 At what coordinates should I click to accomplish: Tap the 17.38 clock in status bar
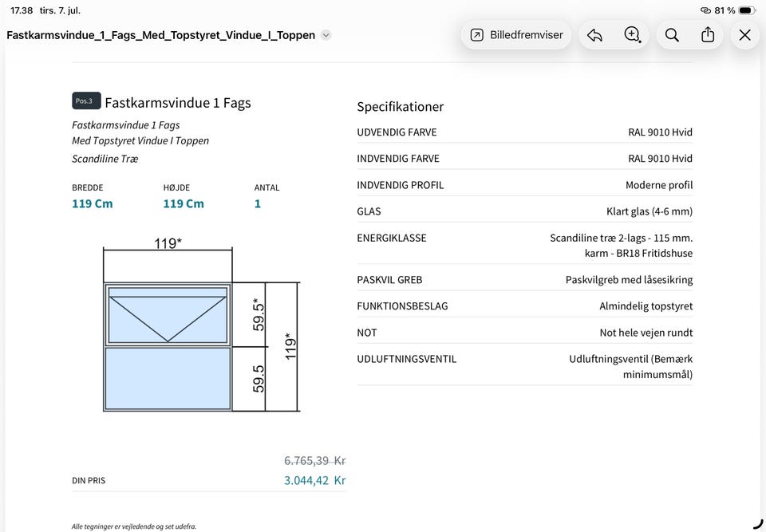click(x=22, y=10)
